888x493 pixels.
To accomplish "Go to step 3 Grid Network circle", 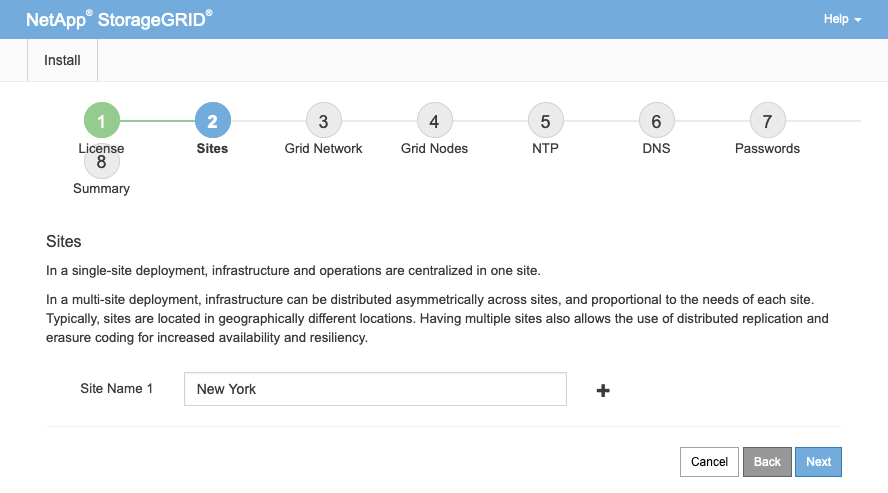I will pos(323,120).
